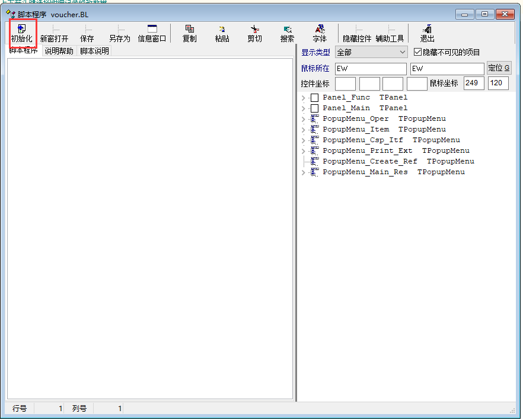This screenshot has height=420, width=523.
Task: Expand the PopupMenu_Main_Res tree node
Action: pyautogui.click(x=304, y=172)
